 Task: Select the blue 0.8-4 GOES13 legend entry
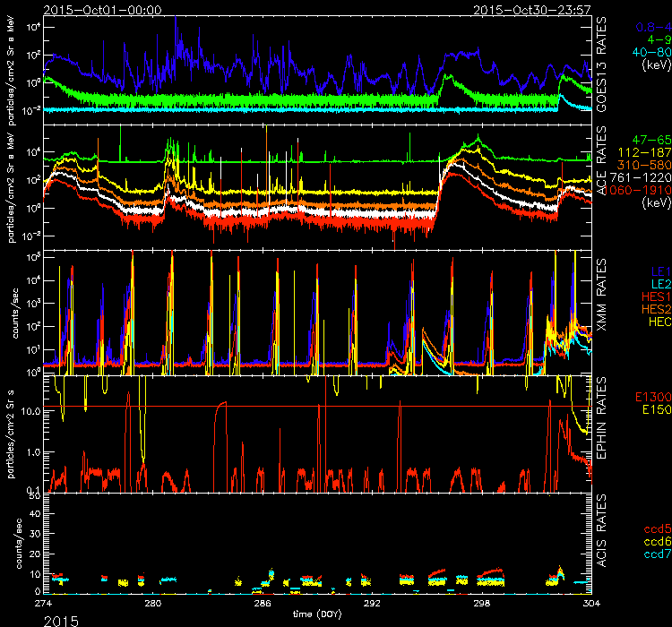(648, 28)
